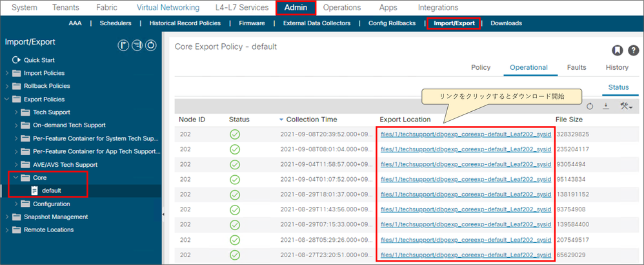Open the Integrations top menu
This screenshot has height=265, width=644.
(x=438, y=7)
